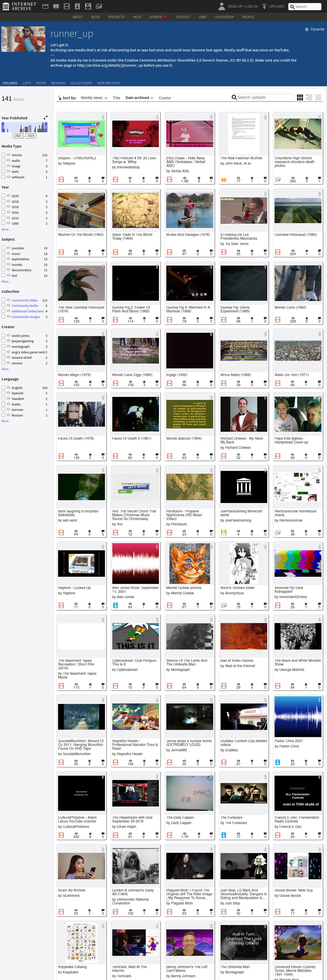The image size is (327, 980).
Task: Click the 1922 start year field
Action: (x=18, y=136)
